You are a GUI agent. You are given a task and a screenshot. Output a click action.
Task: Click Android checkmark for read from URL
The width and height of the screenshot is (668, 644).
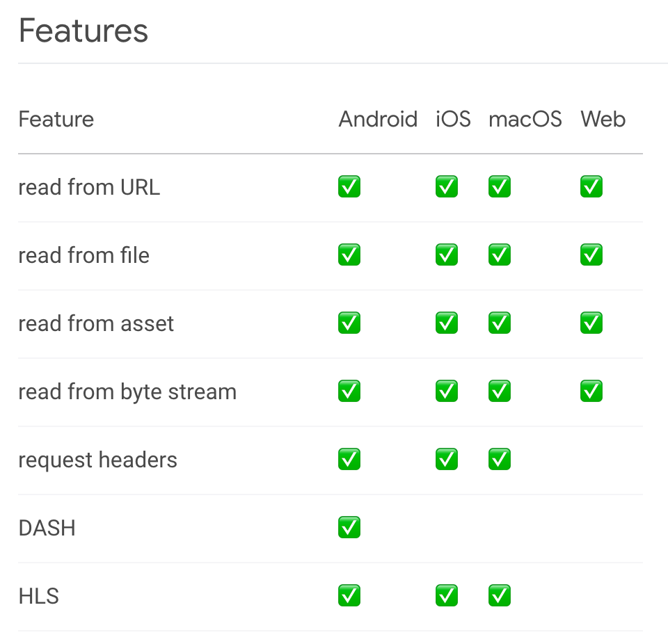(x=349, y=187)
